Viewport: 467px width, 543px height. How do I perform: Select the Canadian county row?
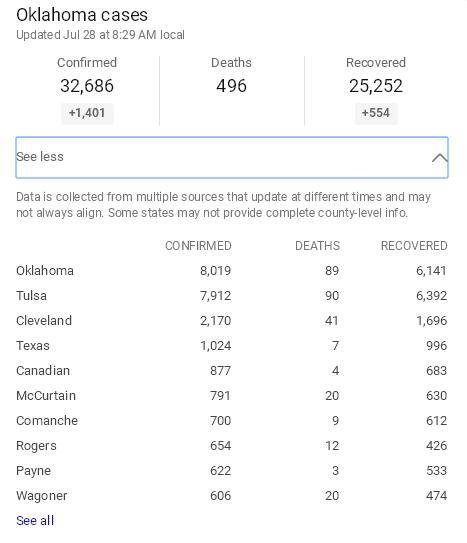pyautogui.click(x=232, y=371)
